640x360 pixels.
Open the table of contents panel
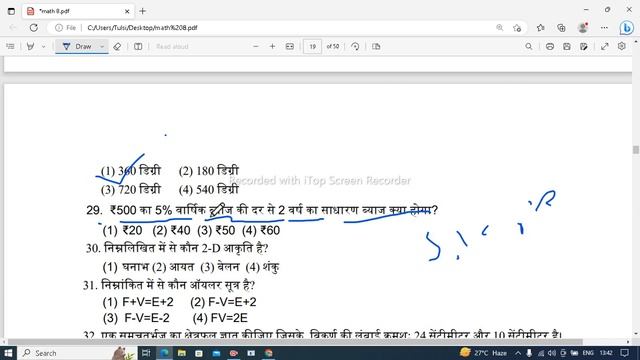[10, 47]
